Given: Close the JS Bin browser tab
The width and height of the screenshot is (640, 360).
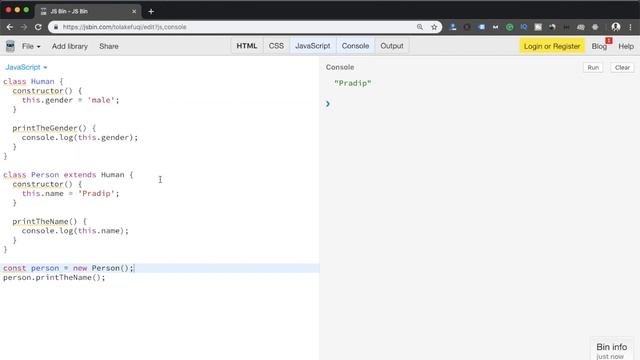Looking at the screenshot, I should click(x=134, y=11).
